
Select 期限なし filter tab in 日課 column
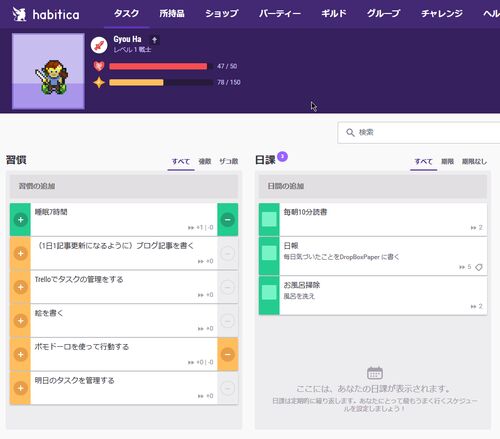tap(474, 162)
